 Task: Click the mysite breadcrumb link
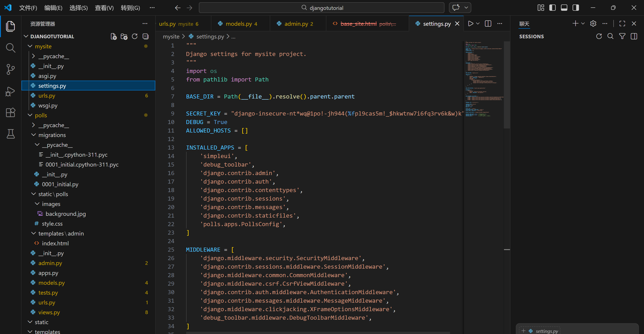pyautogui.click(x=171, y=36)
